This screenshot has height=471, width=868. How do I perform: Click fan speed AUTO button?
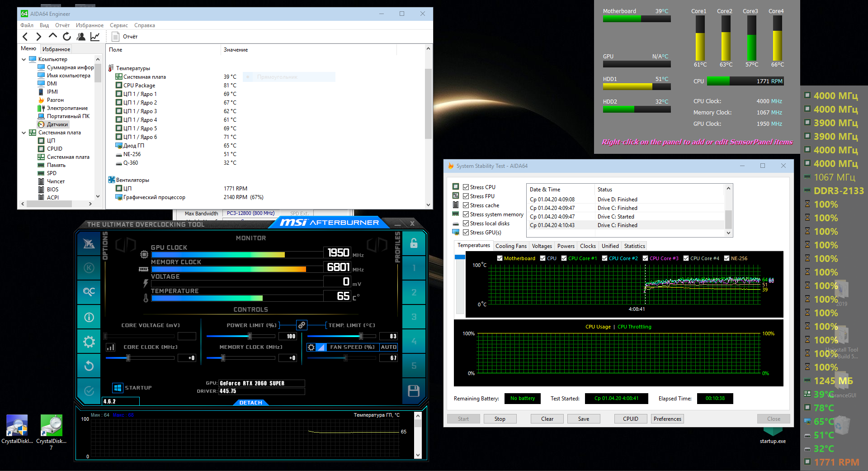[388, 347]
